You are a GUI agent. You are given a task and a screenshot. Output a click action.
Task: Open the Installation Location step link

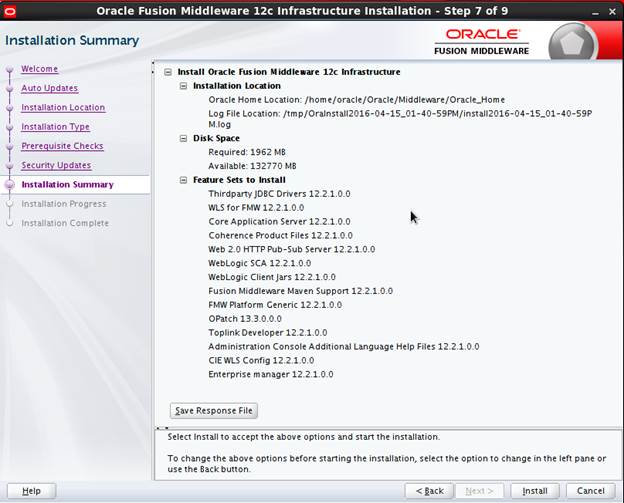(x=63, y=108)
